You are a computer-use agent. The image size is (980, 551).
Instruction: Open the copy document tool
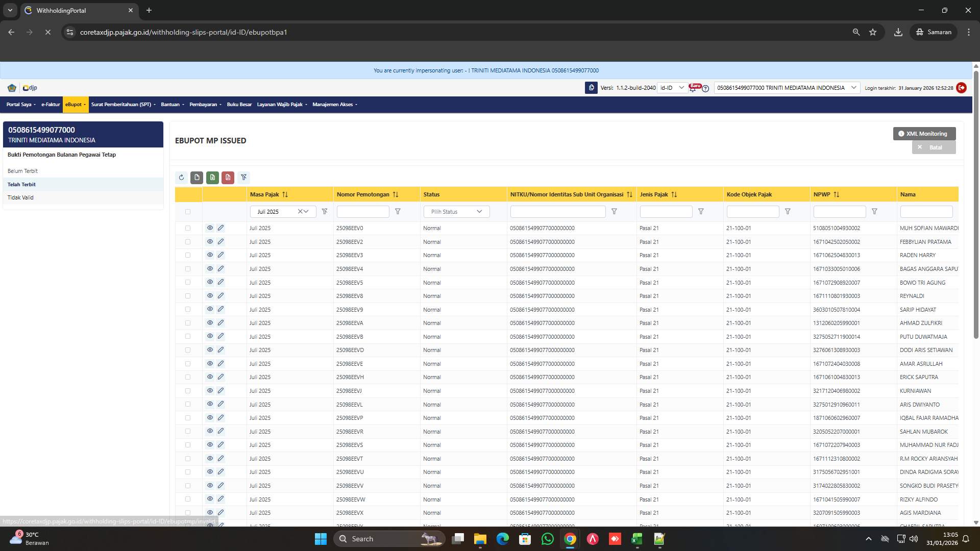197,177
